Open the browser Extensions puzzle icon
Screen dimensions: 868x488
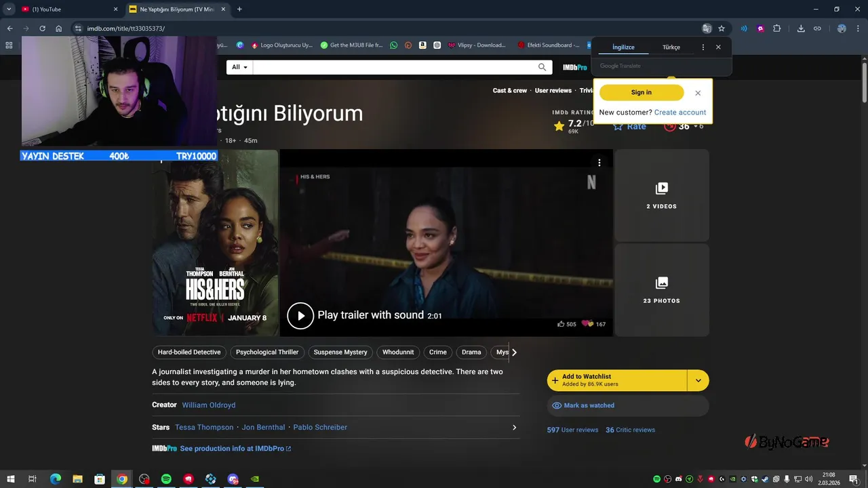tap(777, 28)
